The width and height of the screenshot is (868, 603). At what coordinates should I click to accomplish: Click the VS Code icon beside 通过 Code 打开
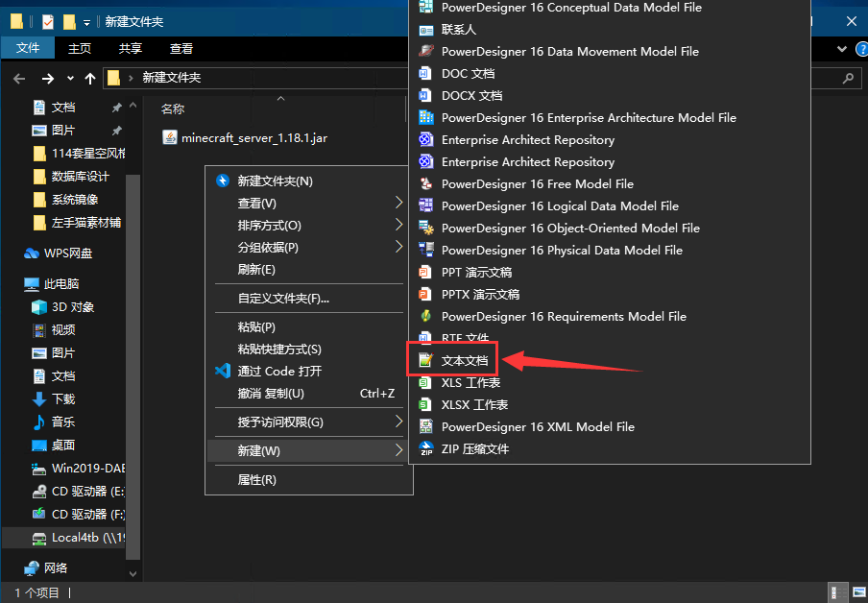(223, 371)
